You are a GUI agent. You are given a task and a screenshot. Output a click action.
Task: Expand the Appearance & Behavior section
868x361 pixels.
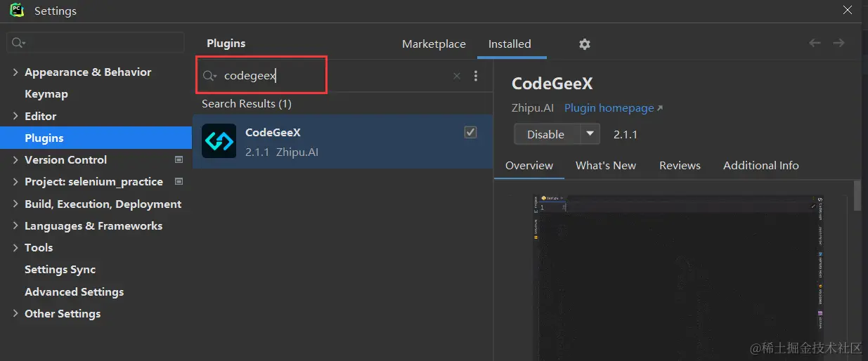(15, 72)
